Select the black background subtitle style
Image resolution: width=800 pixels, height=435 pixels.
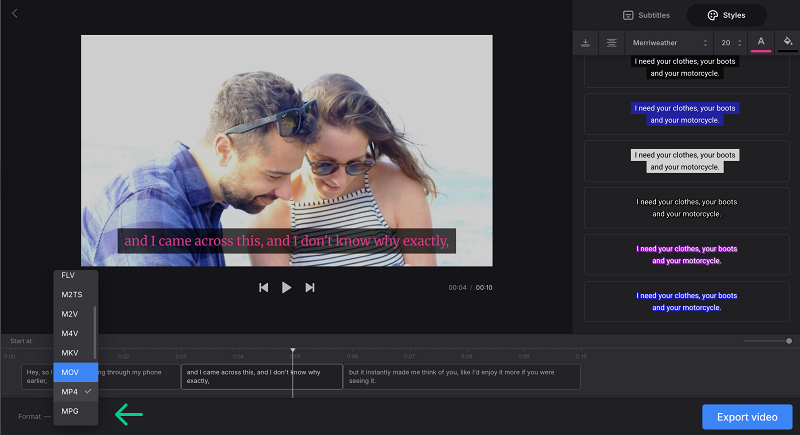(686, 70)
